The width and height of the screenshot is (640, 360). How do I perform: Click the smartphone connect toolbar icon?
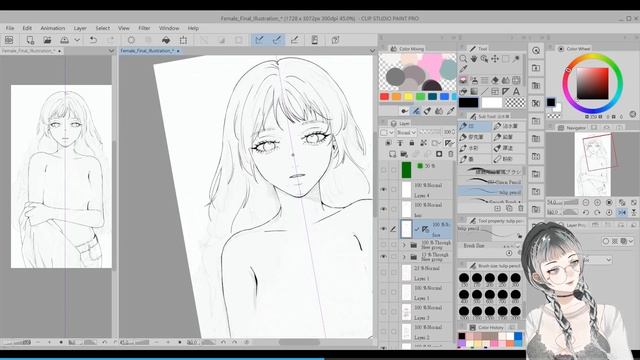[315, 40]
